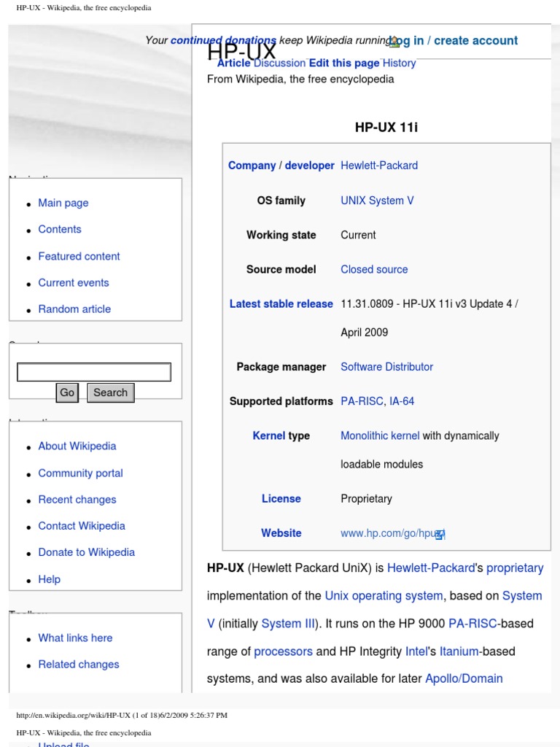
Task: Open PA-RISC under Supported platforms
Action: [362, 401]
